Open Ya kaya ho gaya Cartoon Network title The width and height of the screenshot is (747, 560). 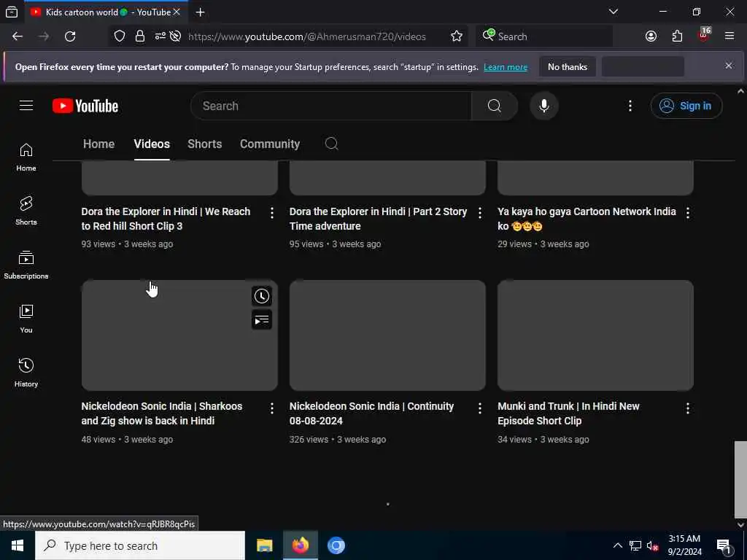pyautogui.click(x=587, y=219)
